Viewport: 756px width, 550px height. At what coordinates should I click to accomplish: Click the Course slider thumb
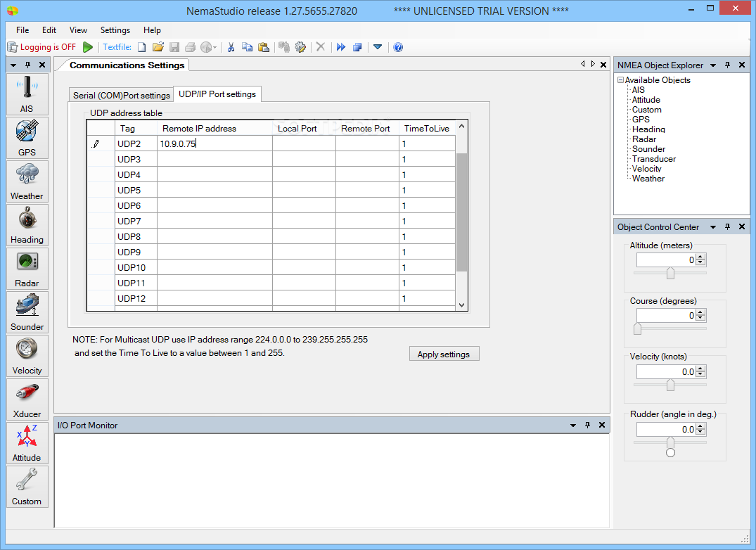click(x=637, y=328)
